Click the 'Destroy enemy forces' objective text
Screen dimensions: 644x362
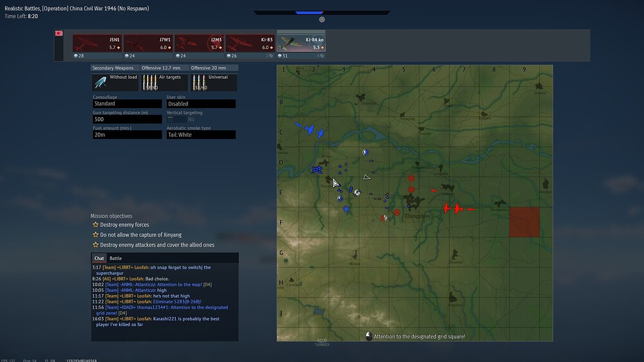[124, 225]
